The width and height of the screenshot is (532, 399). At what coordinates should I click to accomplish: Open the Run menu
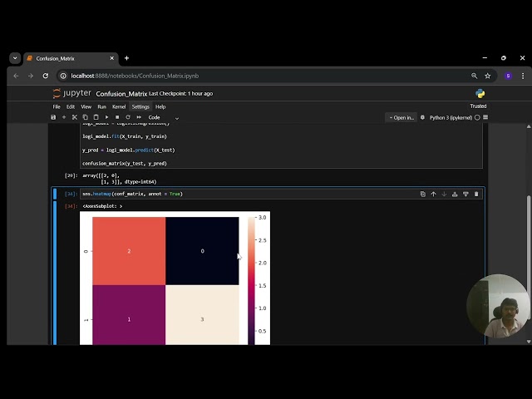(x=101, y=107)
